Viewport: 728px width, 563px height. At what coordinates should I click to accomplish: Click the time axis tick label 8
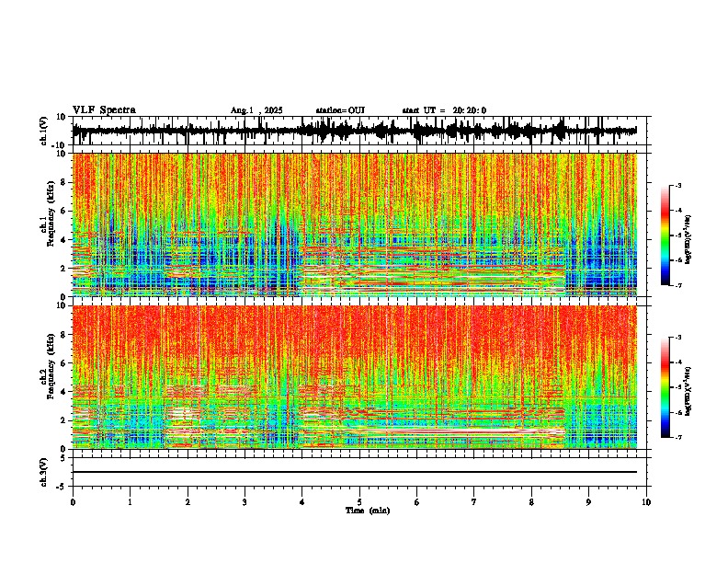click(531, 502)
